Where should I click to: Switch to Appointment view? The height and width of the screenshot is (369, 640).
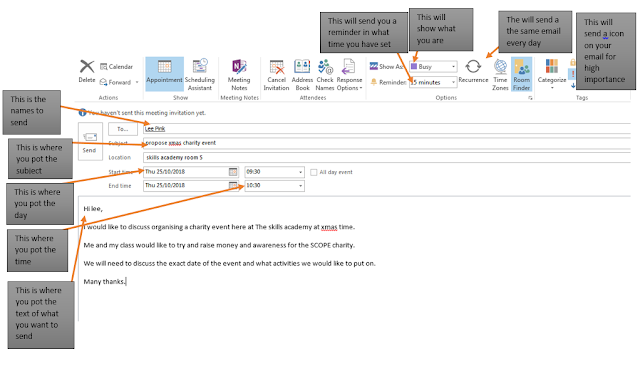coord(164,73)
